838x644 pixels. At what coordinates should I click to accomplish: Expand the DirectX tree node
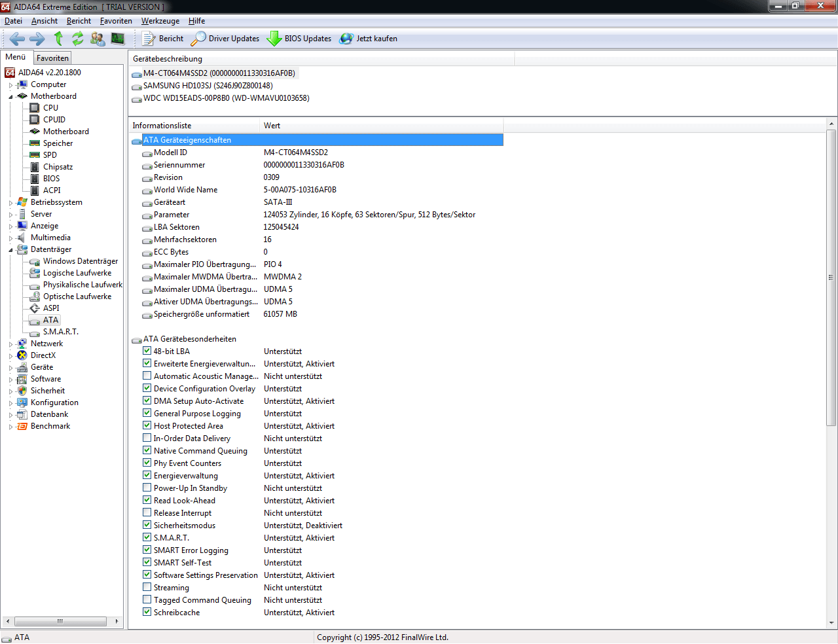click(x=10, y=356)
